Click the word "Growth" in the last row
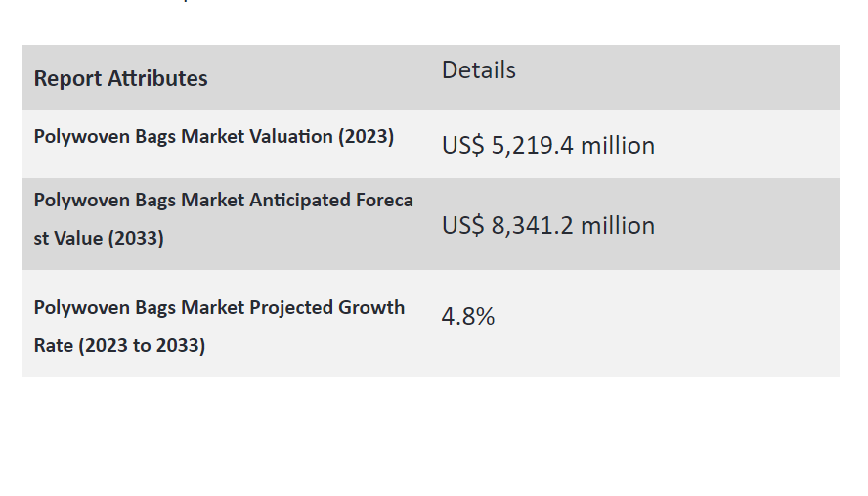This screenshot has height=496, width=868. pos(371,307)
